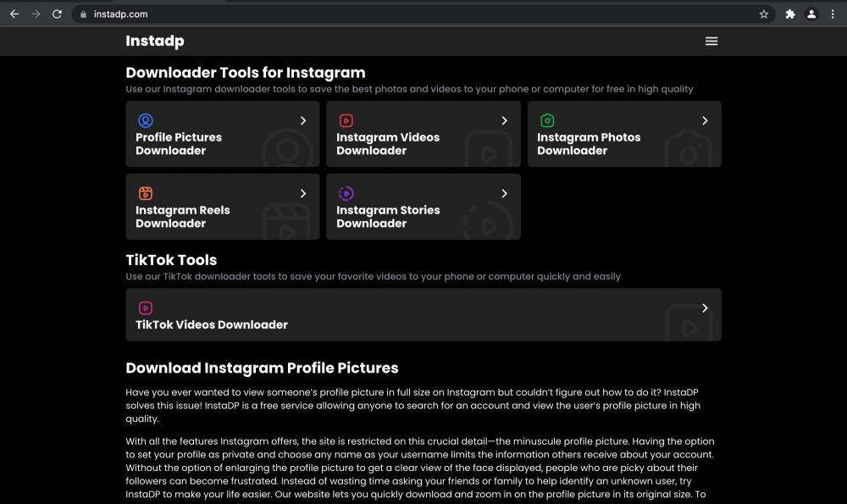Click the chevron on Instagram Videos Downloader card

point(504,120)
